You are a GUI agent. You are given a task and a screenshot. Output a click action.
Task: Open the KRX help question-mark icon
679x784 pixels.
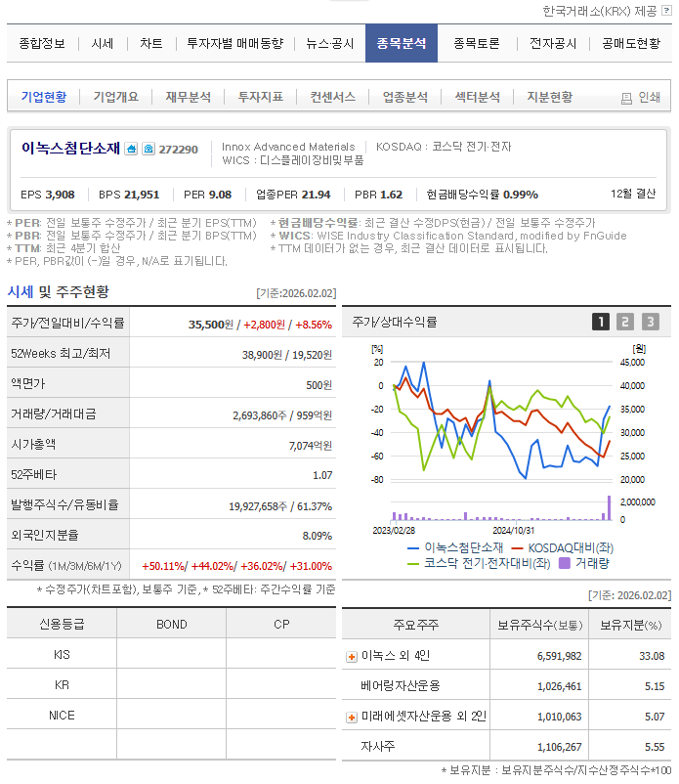[x=666, y=10]
